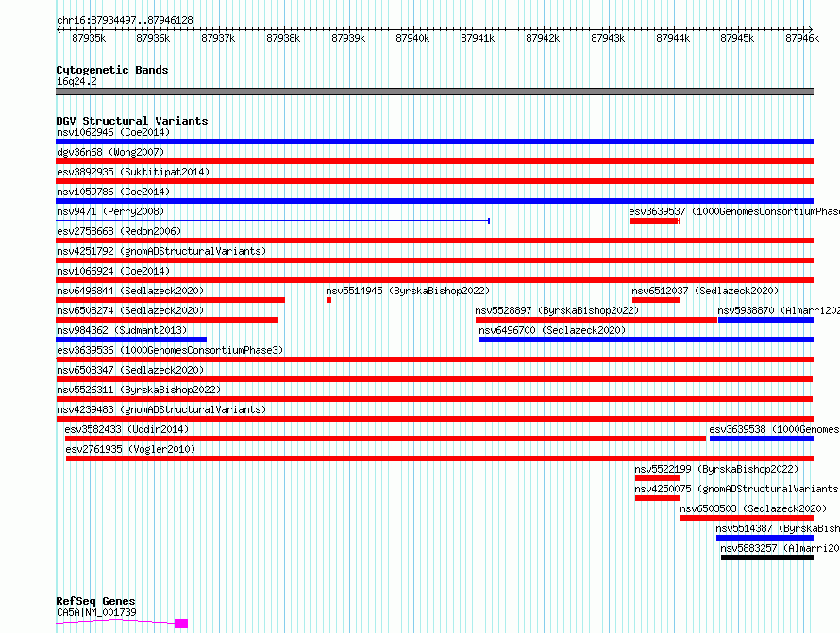Image resolution: width=840 pixels, height=633 pixels.
Task: Select nsv5514945 (ByrskaBishop2022) label
Action: pos(408,291)
